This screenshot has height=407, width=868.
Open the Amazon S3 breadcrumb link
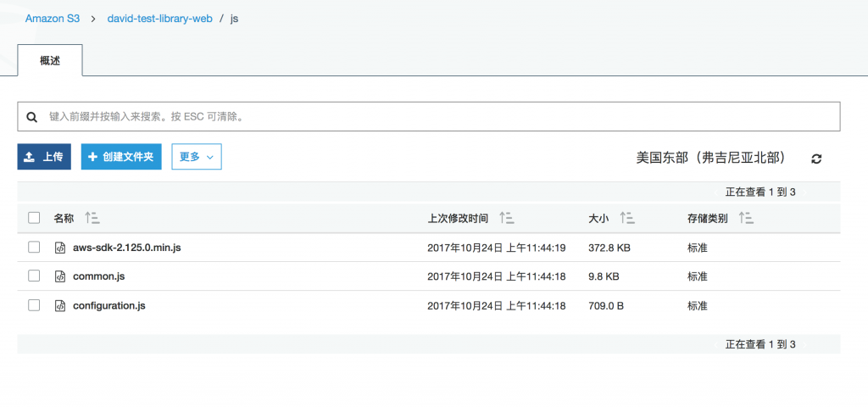click(x=53, y=19)
